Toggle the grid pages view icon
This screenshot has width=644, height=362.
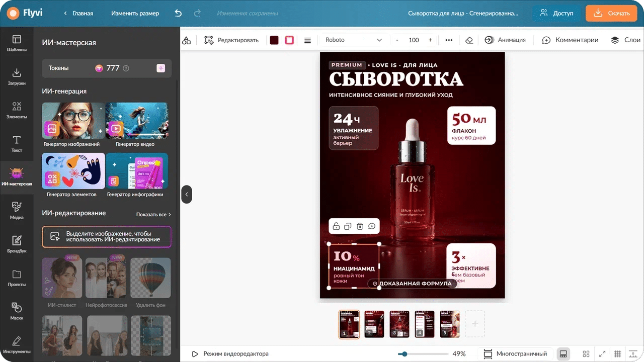[586, 354]
